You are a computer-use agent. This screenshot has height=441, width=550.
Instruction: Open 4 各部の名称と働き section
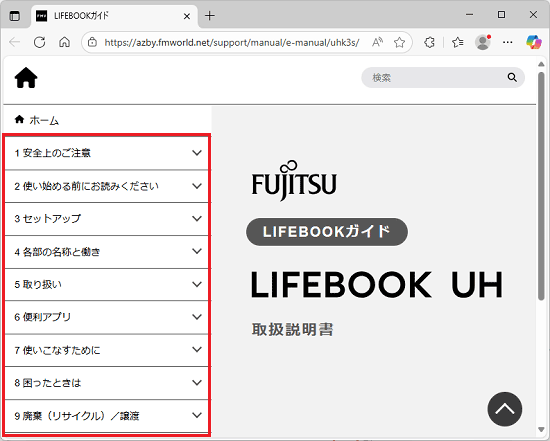click(x=107, y=252)
